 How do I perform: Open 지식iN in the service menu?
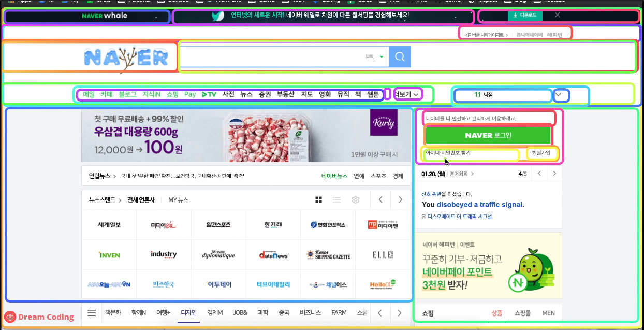[151, 94]
